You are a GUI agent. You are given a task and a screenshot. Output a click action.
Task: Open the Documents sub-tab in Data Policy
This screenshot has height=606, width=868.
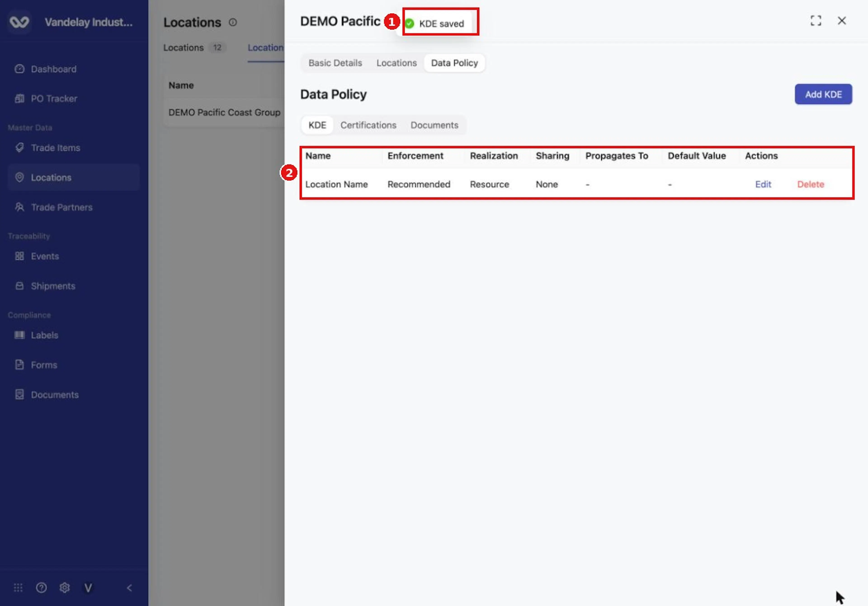tap(434, 125)
